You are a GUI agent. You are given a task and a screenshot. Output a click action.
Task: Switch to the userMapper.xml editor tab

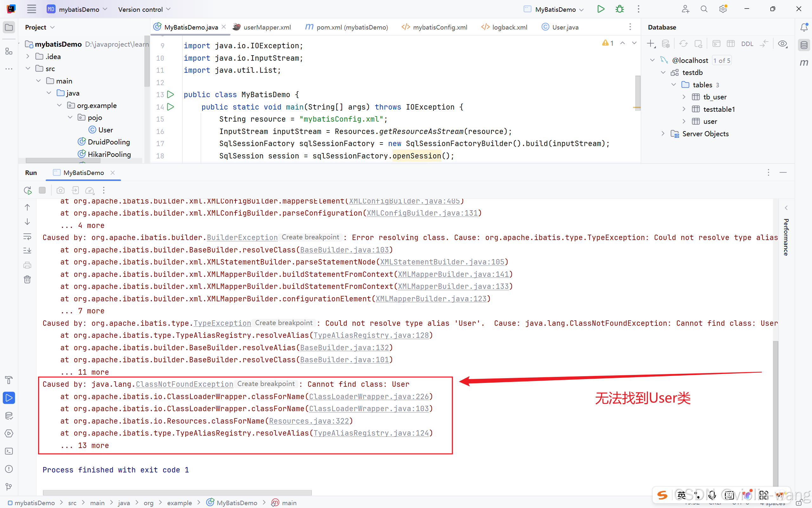[x=267, y=27]
